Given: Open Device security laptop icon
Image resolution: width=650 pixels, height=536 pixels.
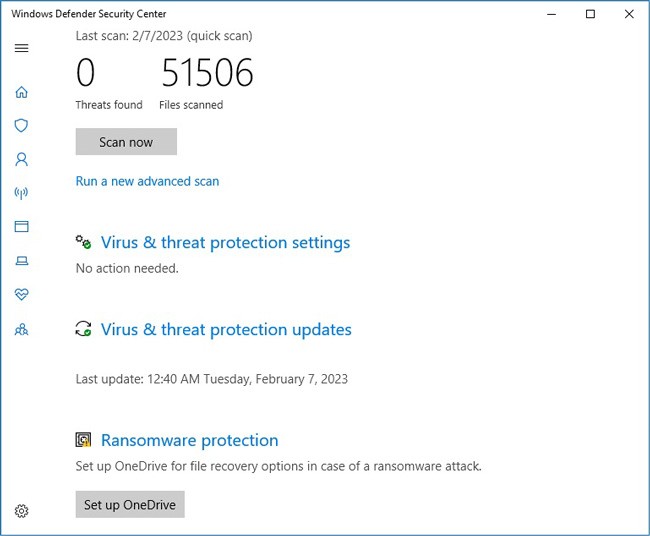Looking at the screenshot, I should [22, 260].
